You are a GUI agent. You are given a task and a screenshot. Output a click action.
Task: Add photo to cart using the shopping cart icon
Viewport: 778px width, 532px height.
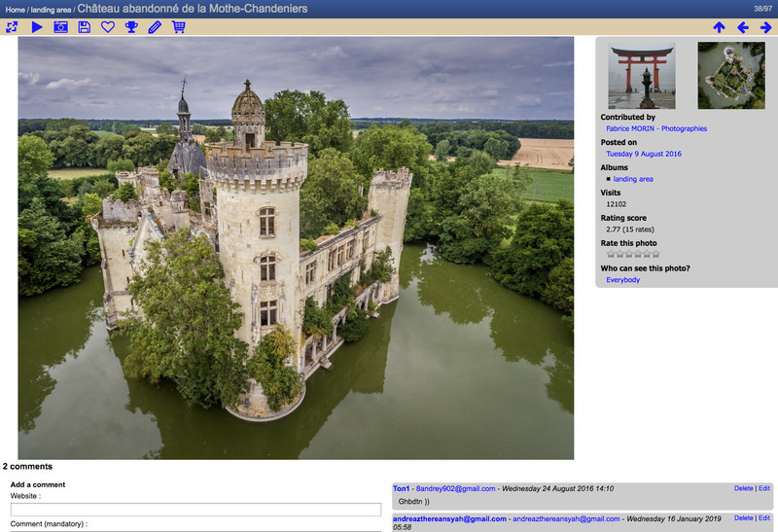(178, 27)
